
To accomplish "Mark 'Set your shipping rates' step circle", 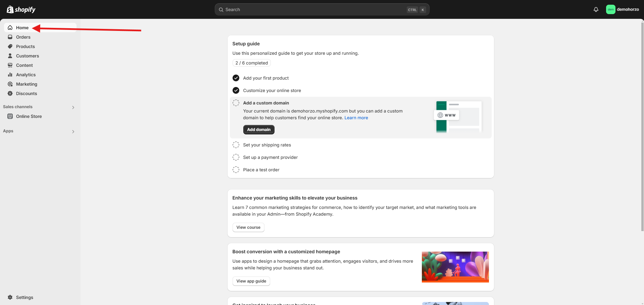I will 236,145.
